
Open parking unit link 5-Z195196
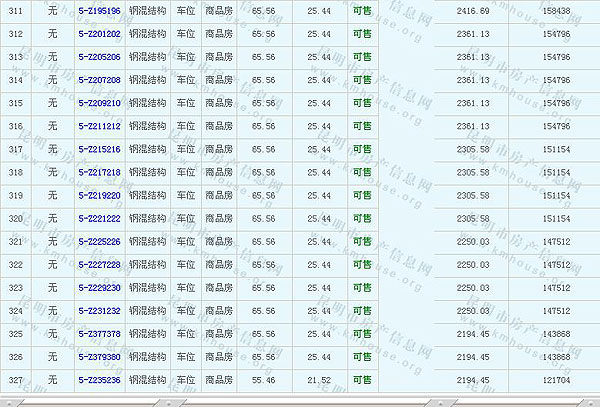[x=99, y=10]
